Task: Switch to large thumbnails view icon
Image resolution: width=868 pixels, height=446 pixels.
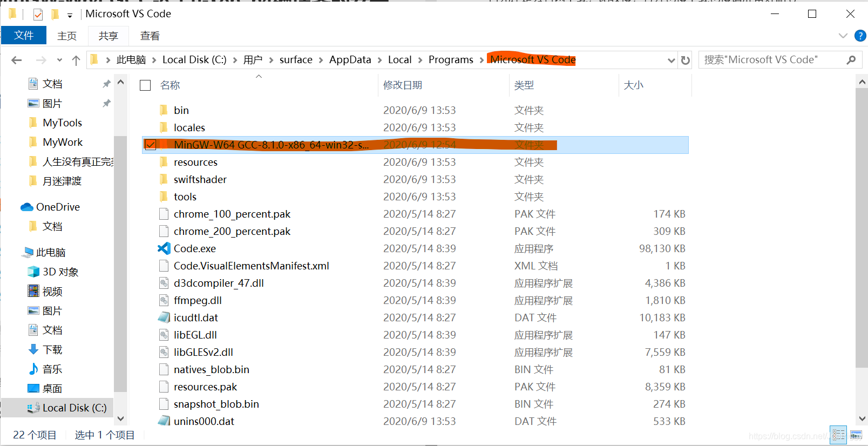Action: click(856, 435)
